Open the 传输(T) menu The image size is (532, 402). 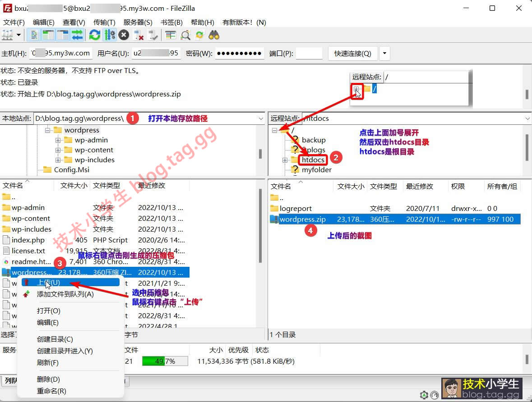[x=104, y=22]
